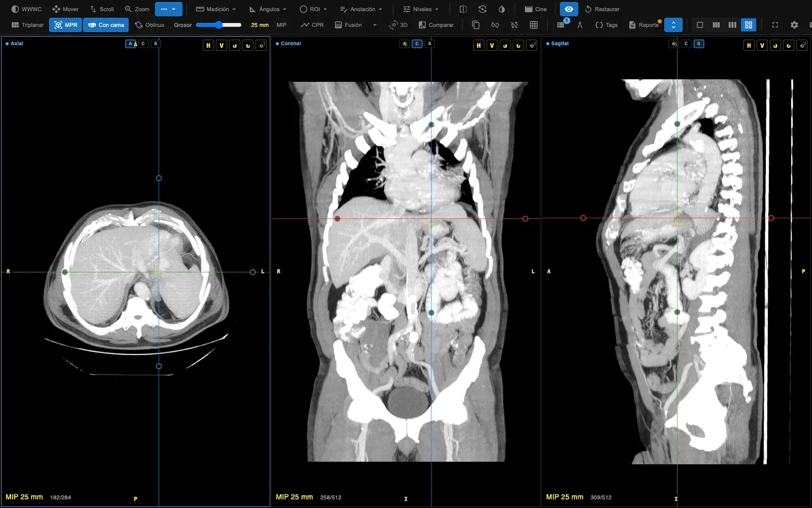812x508 pixels.
Task: Click H flip button in Axial viewport
Action: pyautogui.click(x=208, y=45)
